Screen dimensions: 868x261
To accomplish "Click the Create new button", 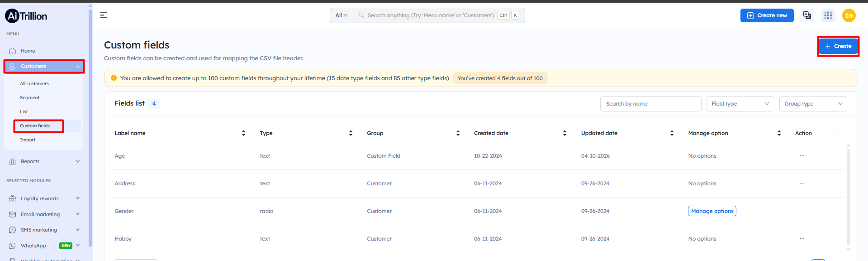I will click(x=767, y=15).
